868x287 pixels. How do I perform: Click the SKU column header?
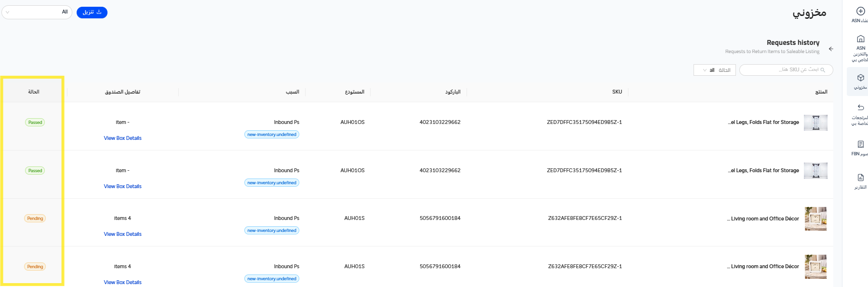617,92
